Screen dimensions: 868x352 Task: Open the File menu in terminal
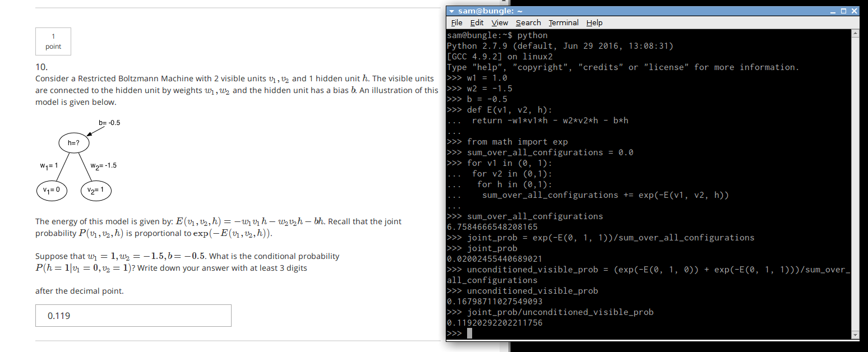[x=456, y=22]
